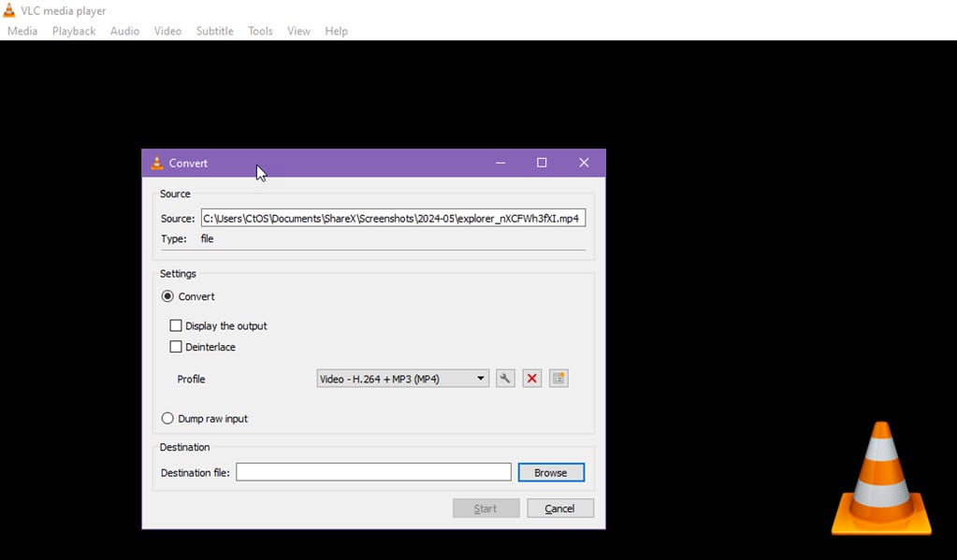The height and width of the screenshot is (560, 957).
Task: Open the View menu
Action: (x=299, y=31)
